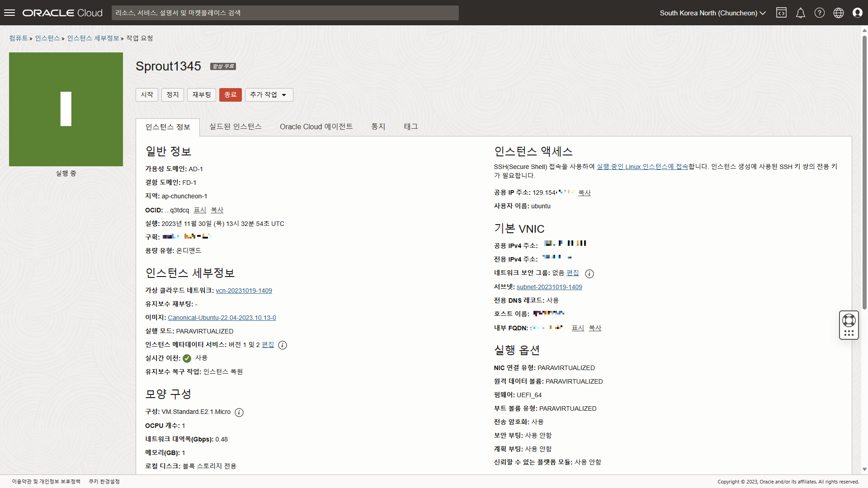Open the user profile avatar
This screenshot has height=488, width=868.
857,13
